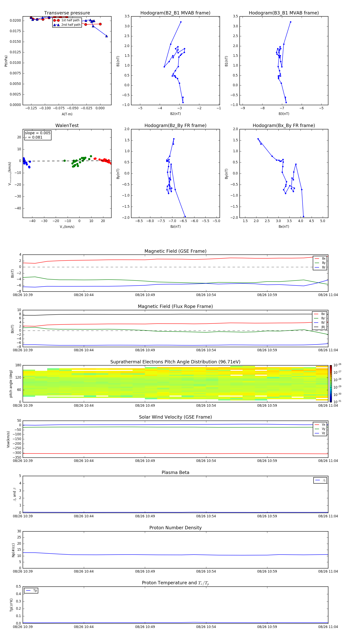Click the 'Vy' entry in velocity legend

[x=320, y=429]
